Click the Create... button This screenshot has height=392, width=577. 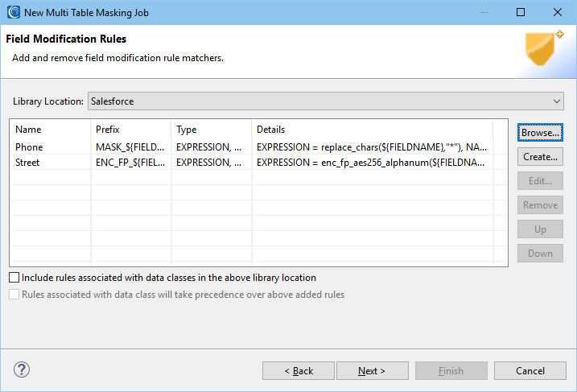coord(540,157)
